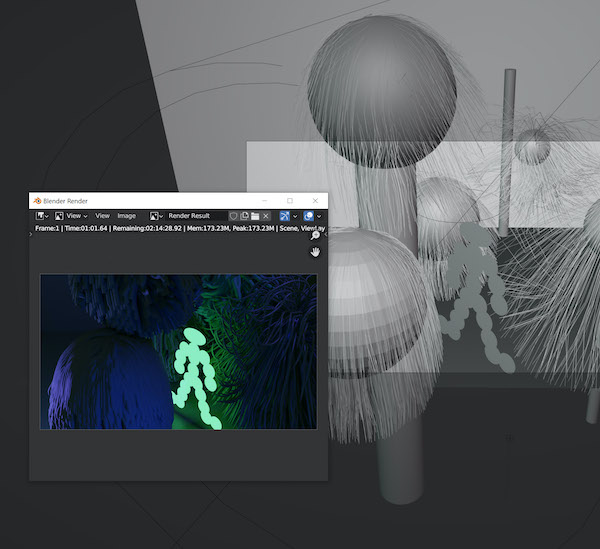Click the pan hand gizmo

(315, 252)
